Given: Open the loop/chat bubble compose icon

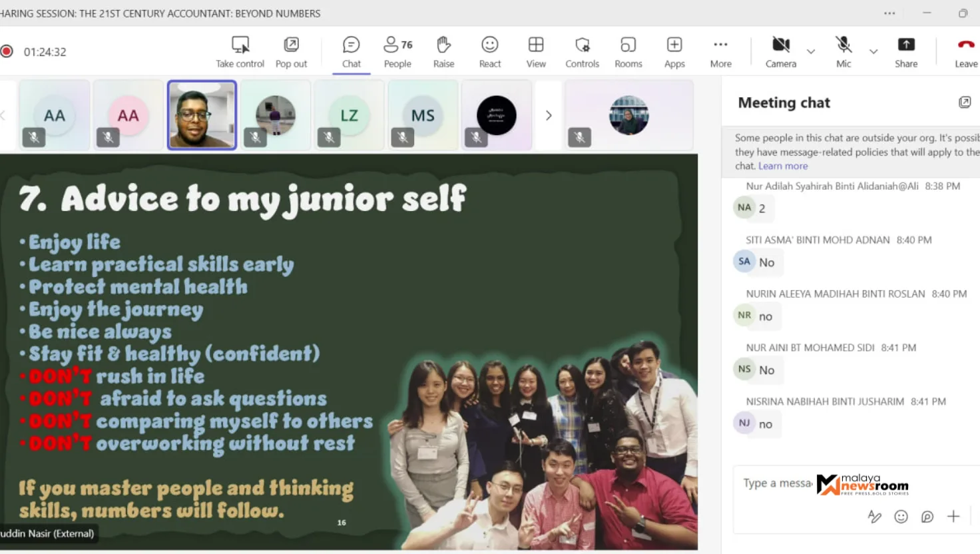Looking at the screenshot, I should (927, 516).
